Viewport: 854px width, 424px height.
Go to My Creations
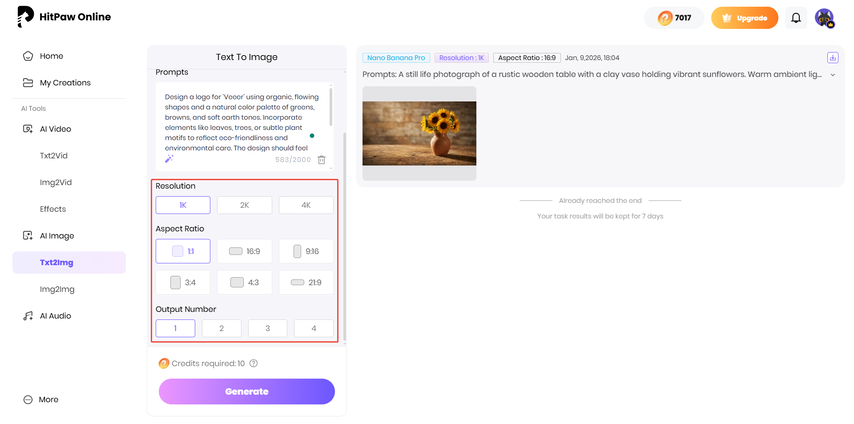pyautogui.click(x=64, y=83)
